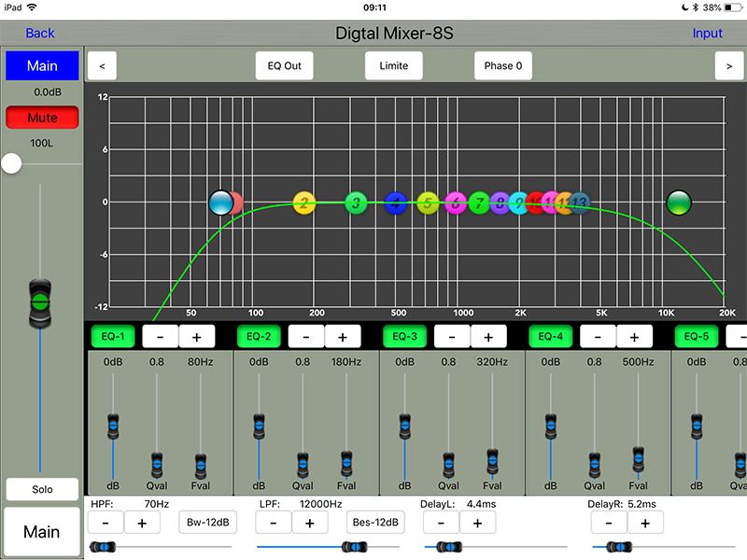Select the magenta EQ node 6
This screenshot has height=560, width=747.
[x=455, y=203]
